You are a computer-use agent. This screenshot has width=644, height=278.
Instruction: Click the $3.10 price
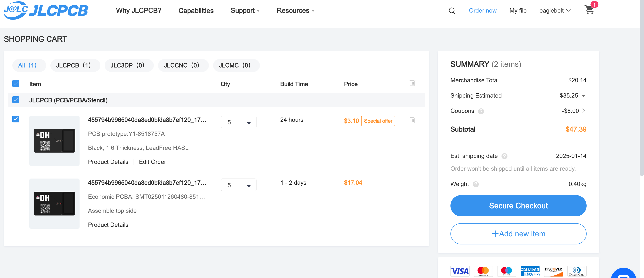351,121
